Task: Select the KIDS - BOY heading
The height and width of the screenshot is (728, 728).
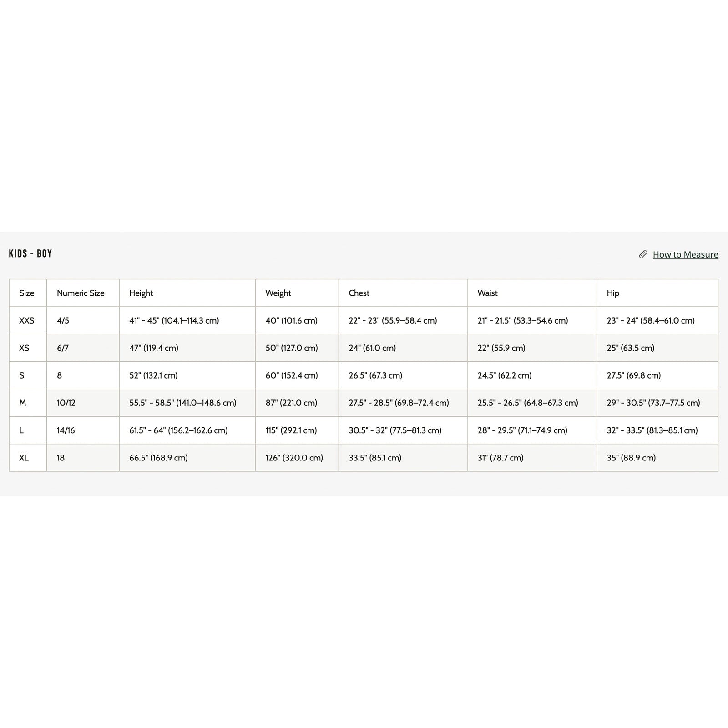Action: tap(30, 253)
